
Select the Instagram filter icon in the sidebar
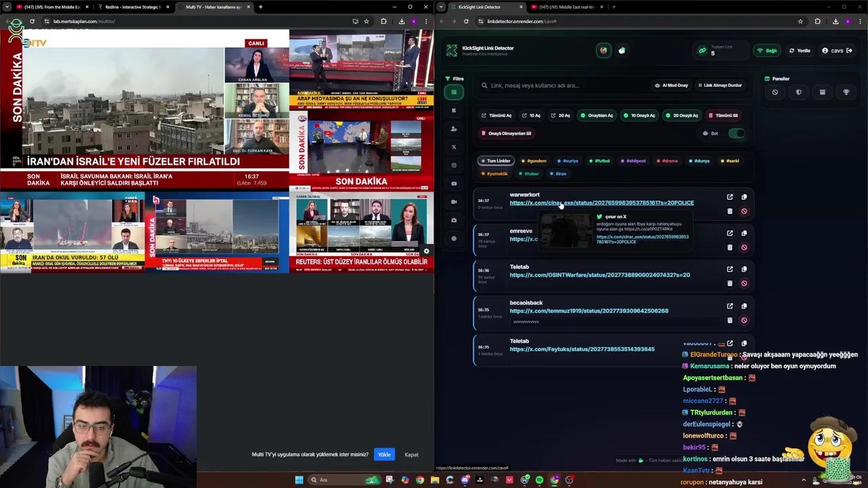click(x=454, y=165)
